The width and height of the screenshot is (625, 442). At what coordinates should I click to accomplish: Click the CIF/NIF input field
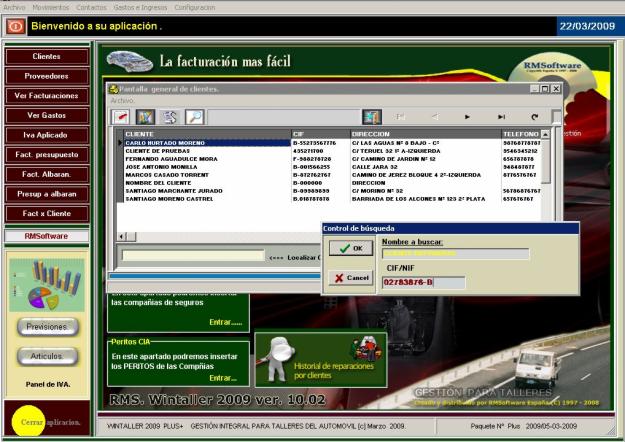point(423,283)
